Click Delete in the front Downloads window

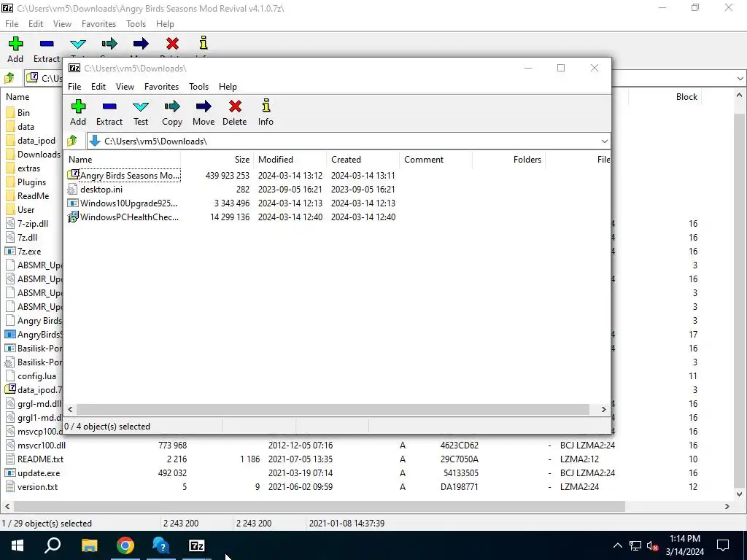click(235, 113)
